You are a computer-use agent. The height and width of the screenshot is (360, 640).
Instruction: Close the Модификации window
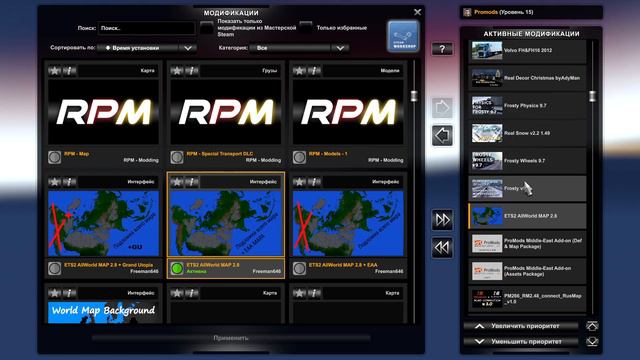[417, 12]
